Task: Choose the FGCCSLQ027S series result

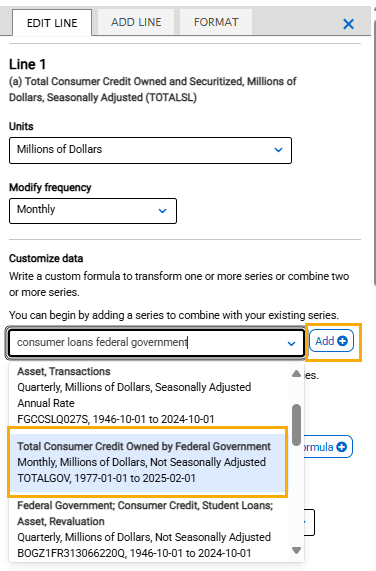Action: 147,395
